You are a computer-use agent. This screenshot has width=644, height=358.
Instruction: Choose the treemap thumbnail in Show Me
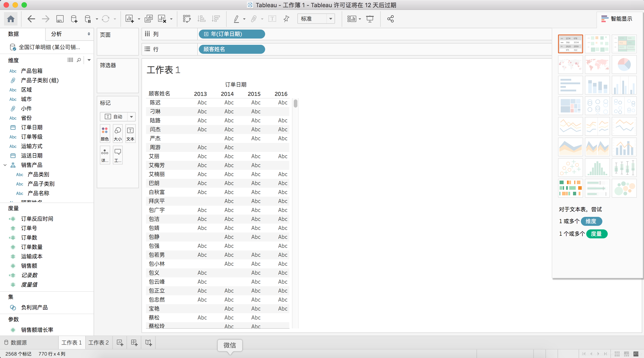click(570, 106)
